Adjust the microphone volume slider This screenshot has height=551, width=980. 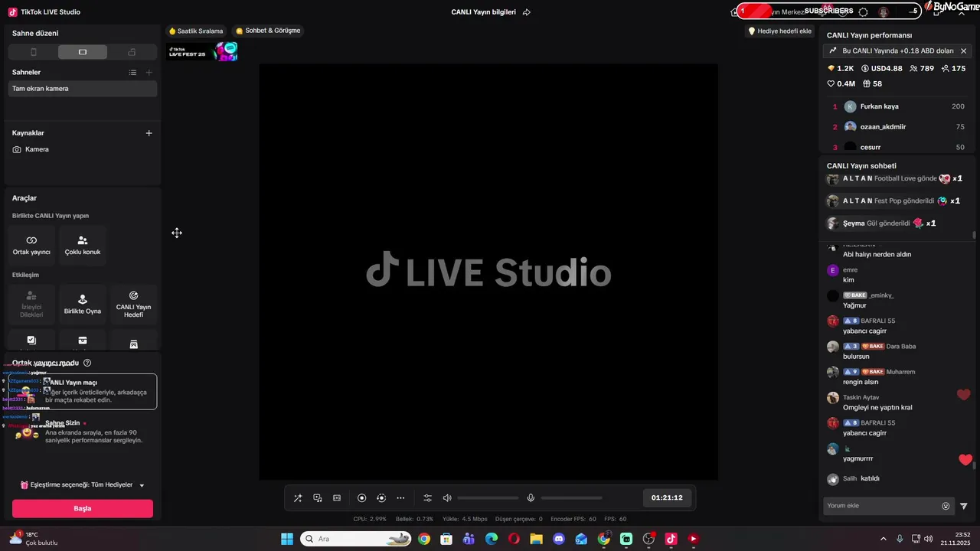[572, 498]
